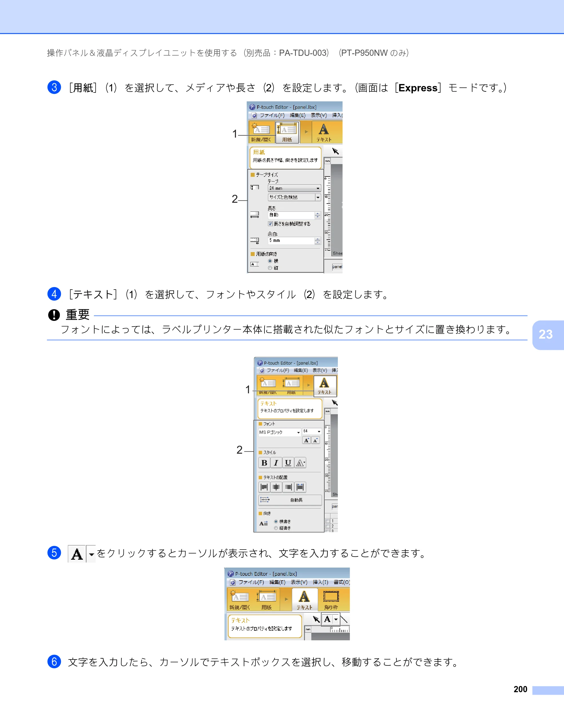Tick checkbox beside row 1 in step 4 screenshot

[x=327, y=521]
